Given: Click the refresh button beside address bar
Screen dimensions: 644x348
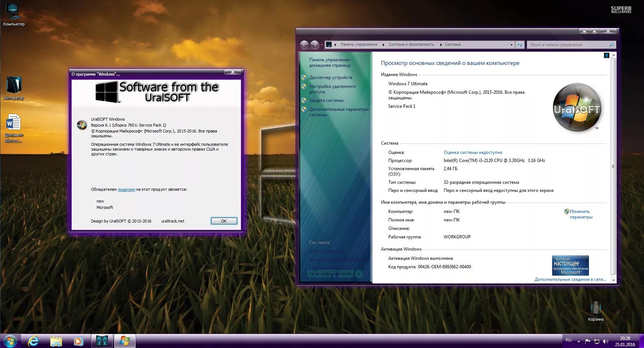Looking at the screenshot, I should point(520,45).
